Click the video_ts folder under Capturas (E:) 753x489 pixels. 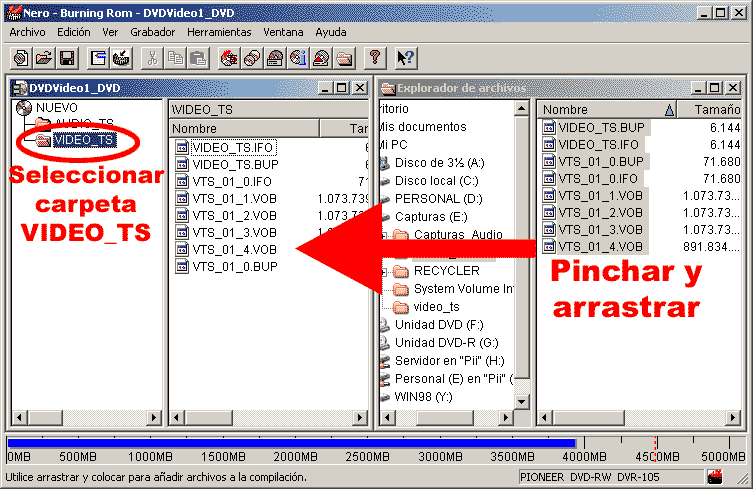(436, 307)
